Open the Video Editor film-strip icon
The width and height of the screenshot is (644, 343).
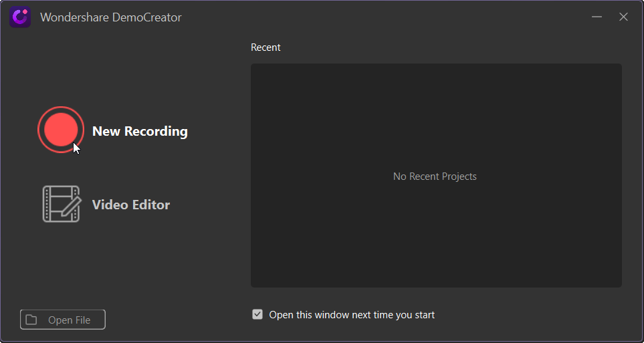[61, 204]
